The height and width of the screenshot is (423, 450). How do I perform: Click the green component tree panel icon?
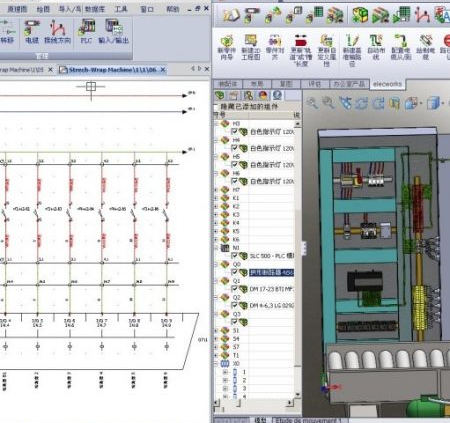219,96
